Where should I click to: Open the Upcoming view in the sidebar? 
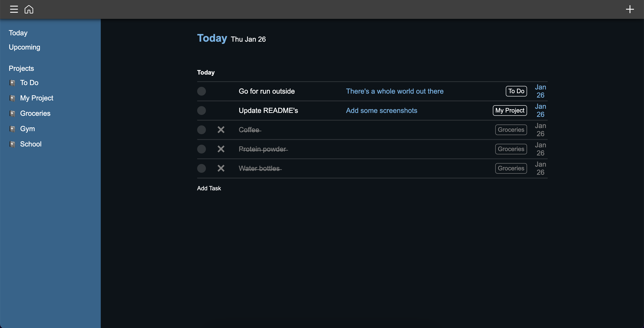pyautogui.click(x=24, y=47)
